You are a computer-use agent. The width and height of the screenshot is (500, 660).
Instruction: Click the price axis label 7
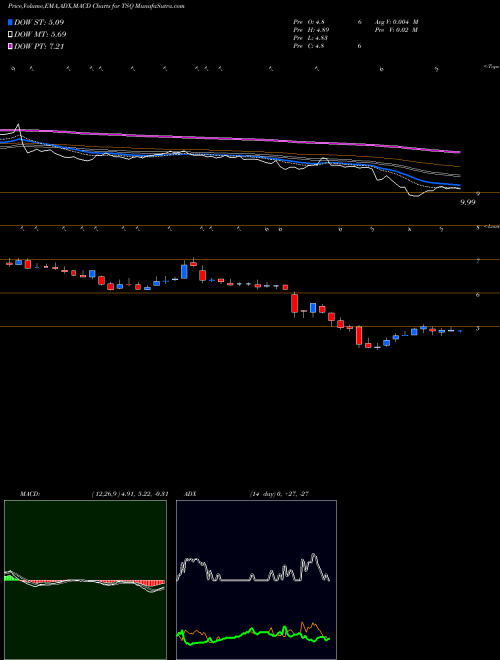478,261
